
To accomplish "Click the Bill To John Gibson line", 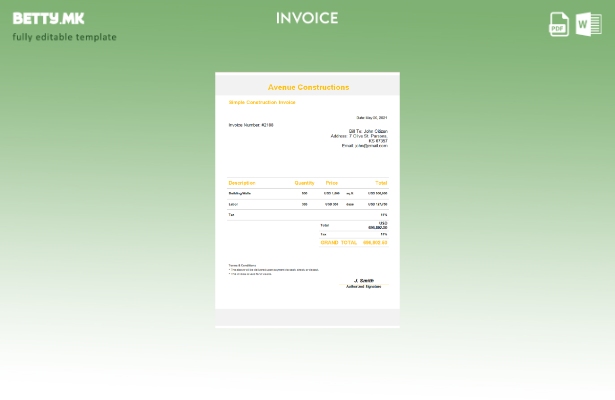I will click(x=367, y=131).
